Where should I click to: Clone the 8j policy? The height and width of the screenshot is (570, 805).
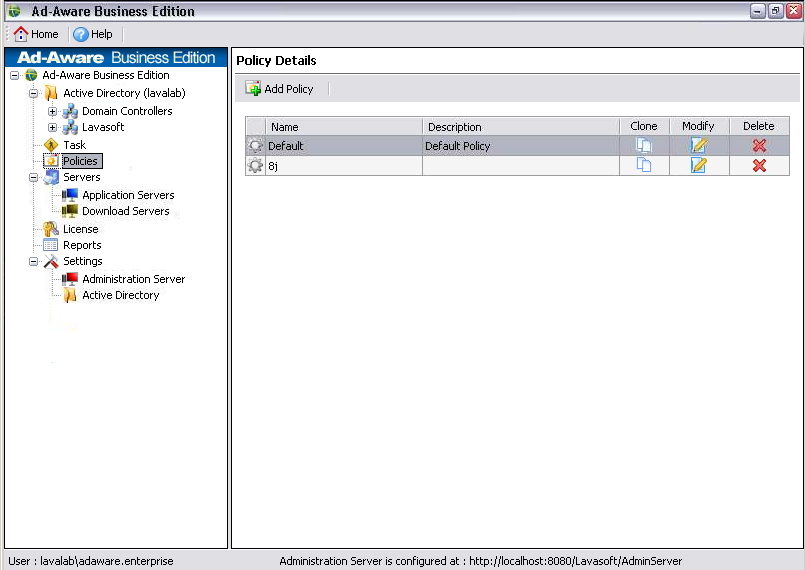point(644,165)
